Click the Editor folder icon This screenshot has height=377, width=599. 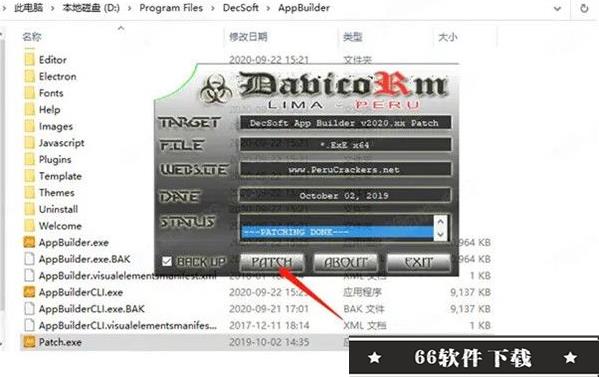[x=29, y=60]
